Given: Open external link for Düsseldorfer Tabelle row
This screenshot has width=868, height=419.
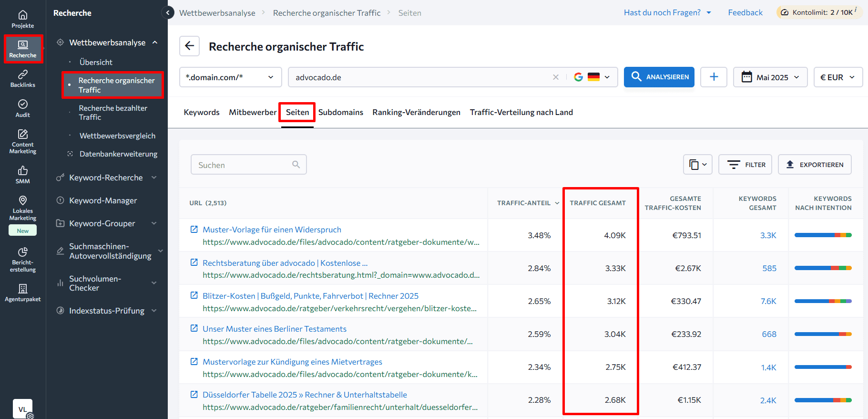Looking at the screenshot, I should tap(194, 394).
